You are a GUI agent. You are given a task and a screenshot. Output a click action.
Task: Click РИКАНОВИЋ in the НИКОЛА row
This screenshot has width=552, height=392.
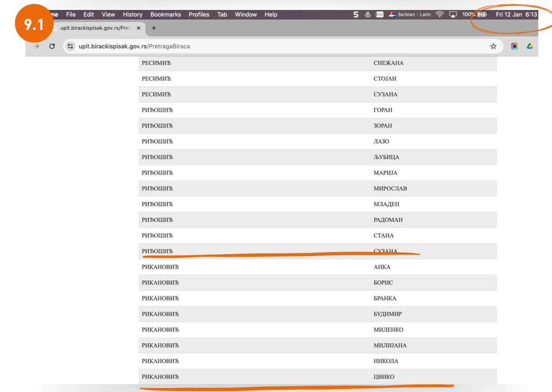160,361
